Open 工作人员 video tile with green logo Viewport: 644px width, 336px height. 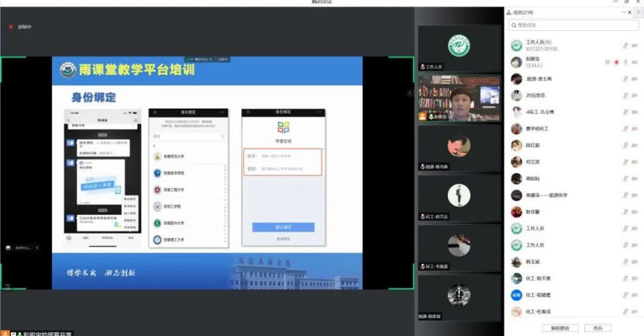point(460,47)
